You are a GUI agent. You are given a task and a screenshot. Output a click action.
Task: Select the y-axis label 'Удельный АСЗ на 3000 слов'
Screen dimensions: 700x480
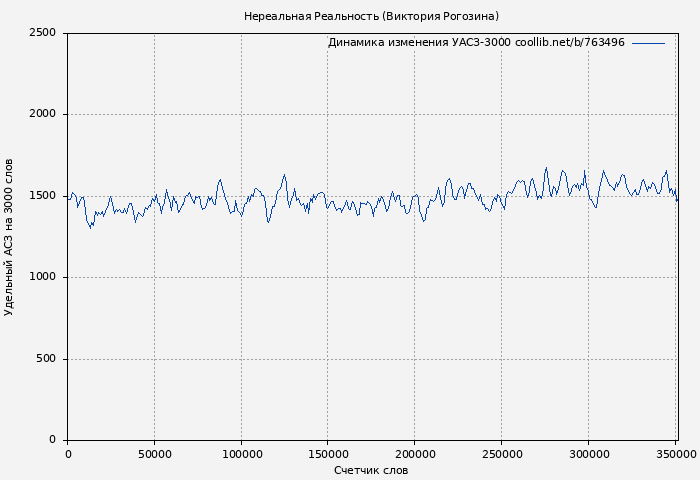(10, 237)
